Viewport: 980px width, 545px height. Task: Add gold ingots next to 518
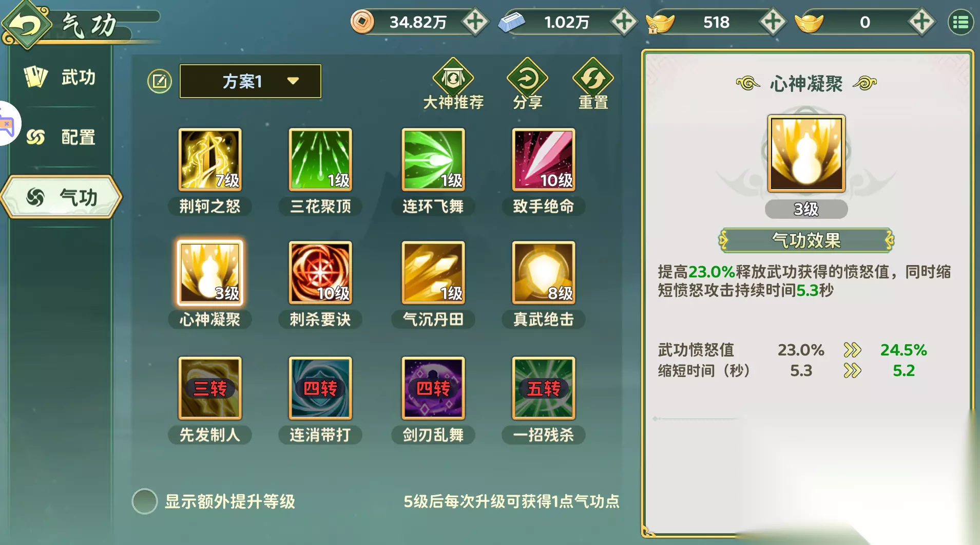[773, 22]
